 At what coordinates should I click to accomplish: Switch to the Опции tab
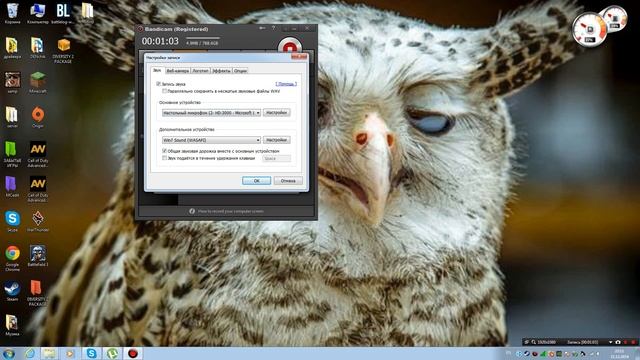(x=240, y=71)
